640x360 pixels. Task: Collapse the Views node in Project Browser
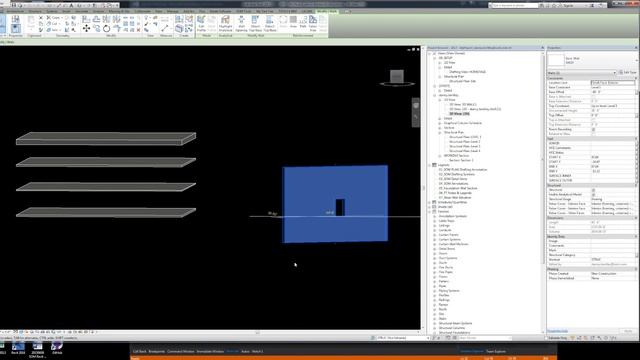pyautogui.click(x=429, y=53)
